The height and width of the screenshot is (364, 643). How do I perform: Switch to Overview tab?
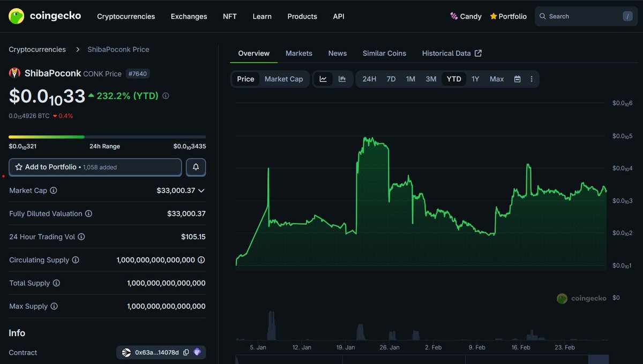(x=254, y=54)
